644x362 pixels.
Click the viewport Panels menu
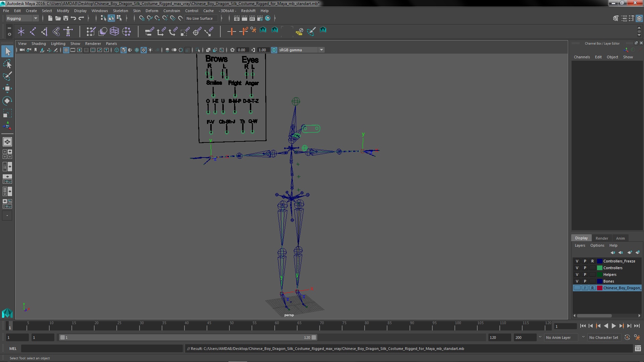(x=111, y=44)
